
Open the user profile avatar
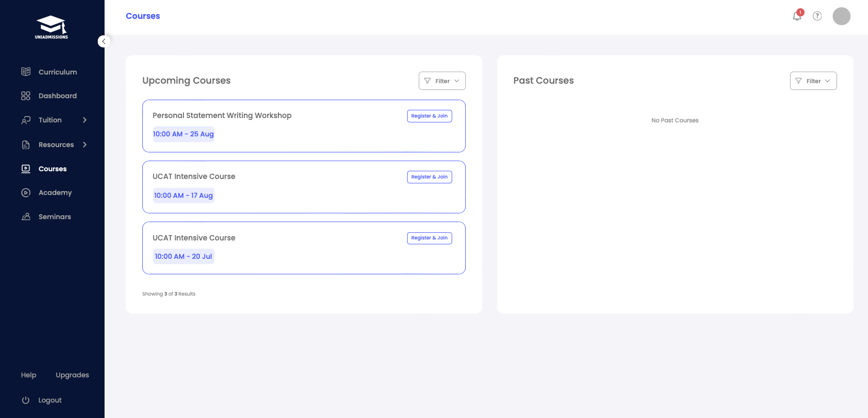841,16
